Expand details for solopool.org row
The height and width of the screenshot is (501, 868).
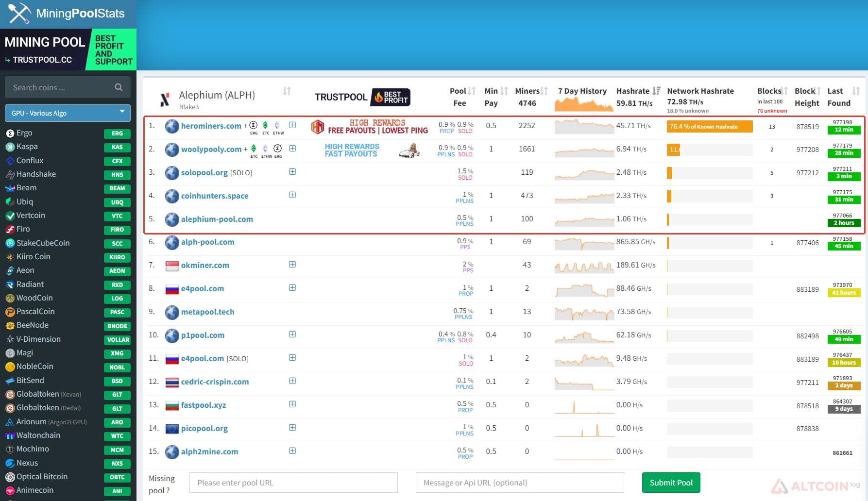(292, 171)
